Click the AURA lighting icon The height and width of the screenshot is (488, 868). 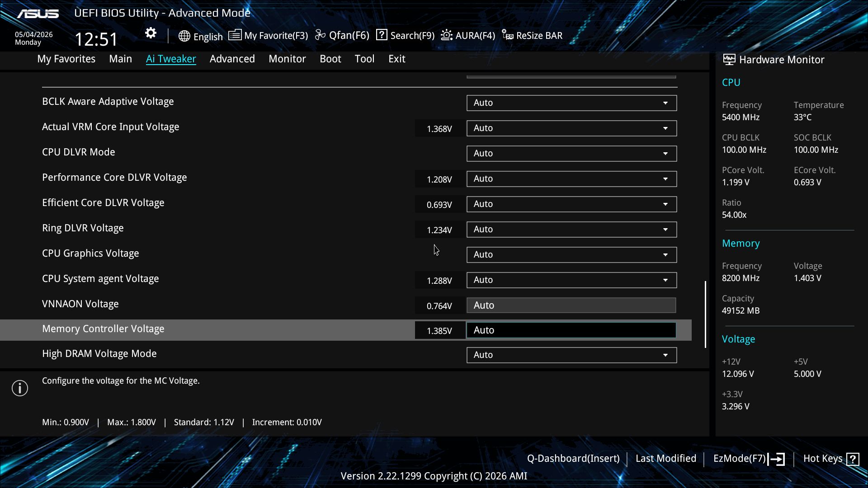coord(447,35)
